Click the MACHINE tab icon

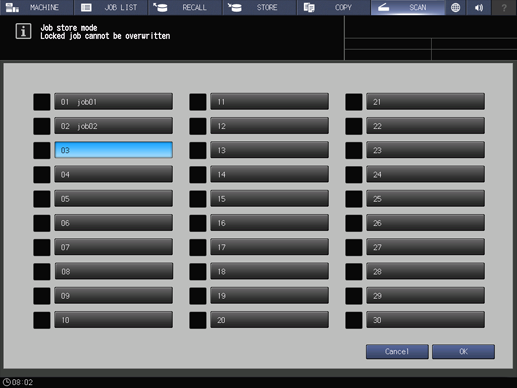(x=12, y=7)
